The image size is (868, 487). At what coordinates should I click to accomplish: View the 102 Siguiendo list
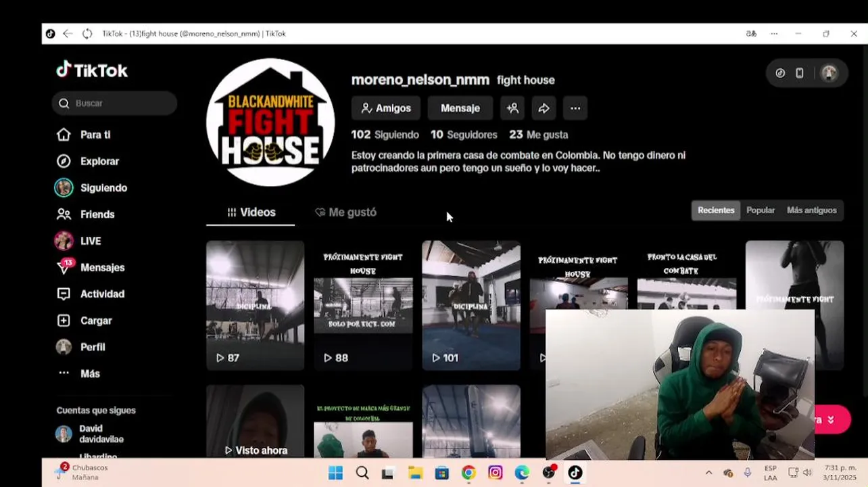tap(385, 135)
